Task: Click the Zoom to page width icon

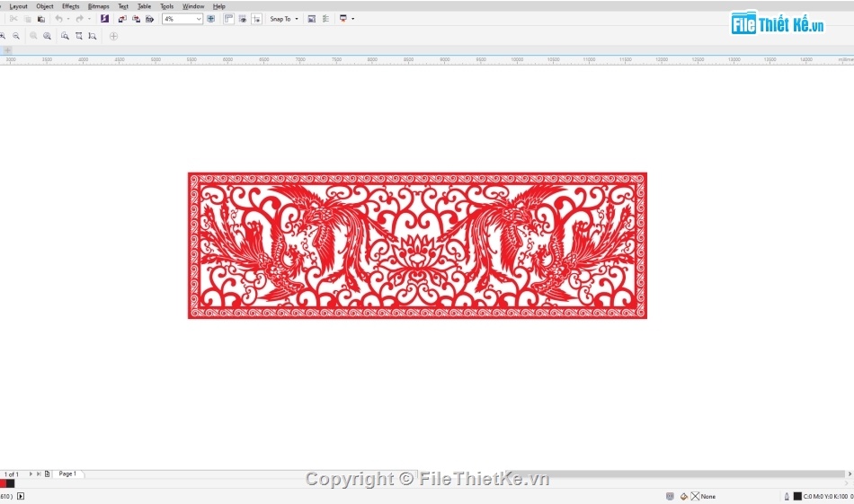Action: 79,36
